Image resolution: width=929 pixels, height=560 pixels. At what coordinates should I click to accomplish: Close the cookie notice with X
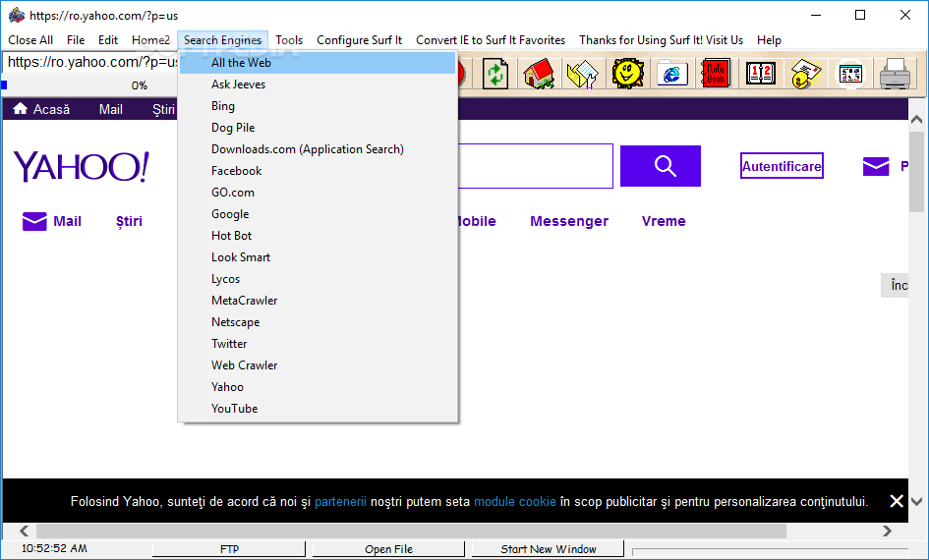(x=897, y=501)
